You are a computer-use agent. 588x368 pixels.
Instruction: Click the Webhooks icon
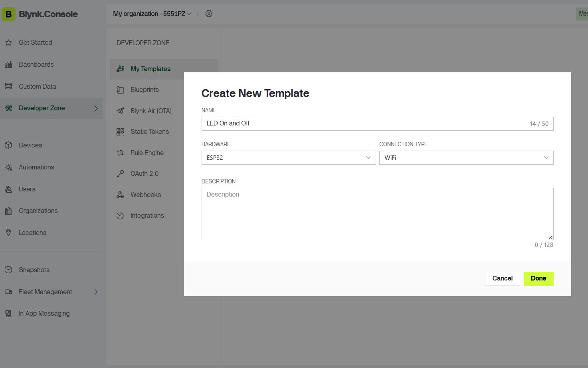click(x=120, y=195)
